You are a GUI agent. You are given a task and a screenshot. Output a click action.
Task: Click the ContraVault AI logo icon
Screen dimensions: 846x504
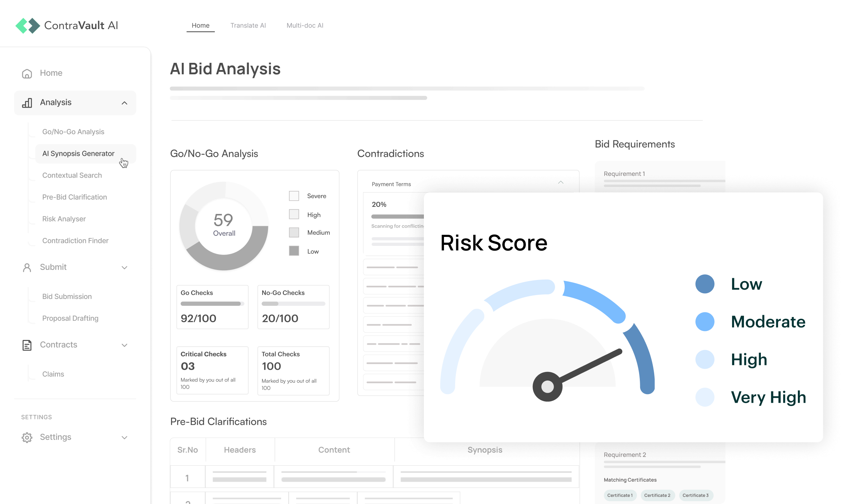[x=28, y=25]
